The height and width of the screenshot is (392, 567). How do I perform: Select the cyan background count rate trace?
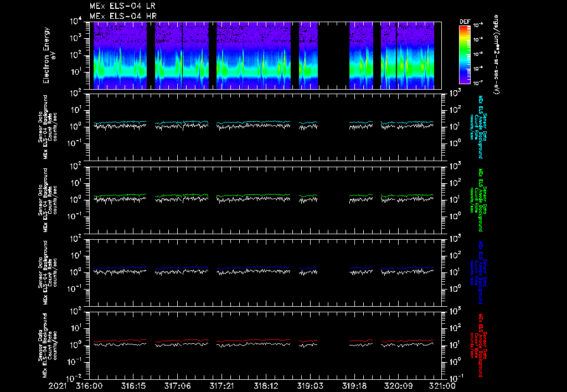263,122
